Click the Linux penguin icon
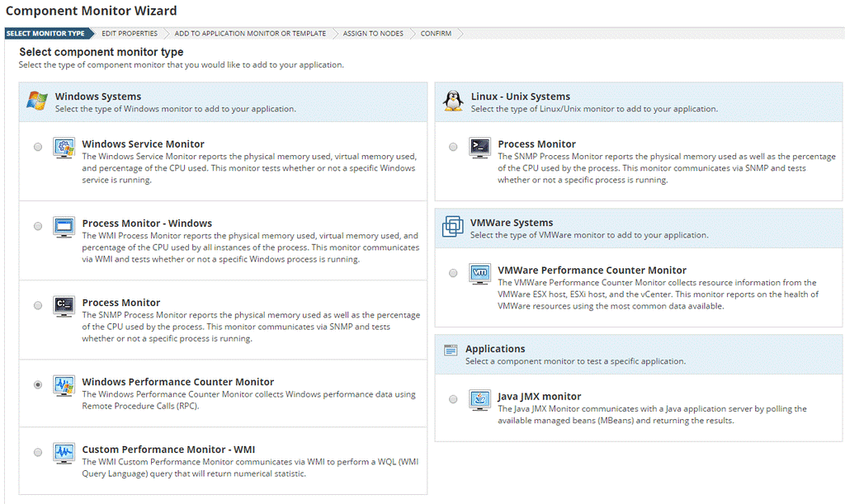 [453, 101]
